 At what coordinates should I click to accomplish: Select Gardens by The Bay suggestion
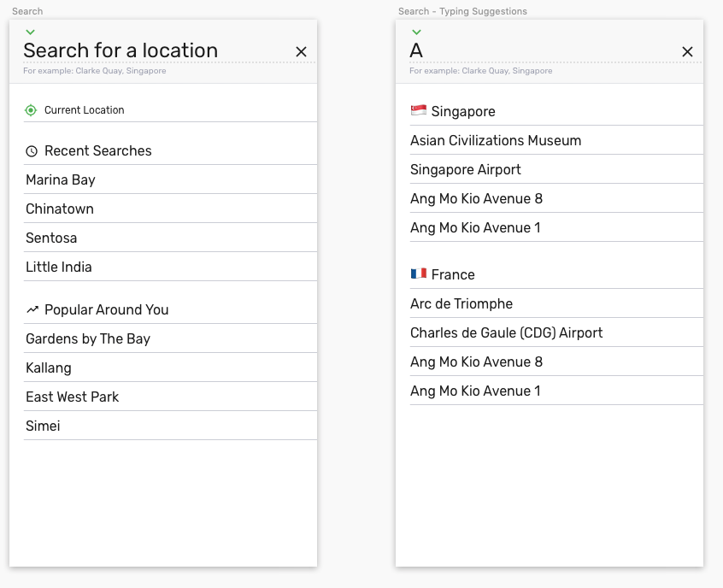(88, 338)
